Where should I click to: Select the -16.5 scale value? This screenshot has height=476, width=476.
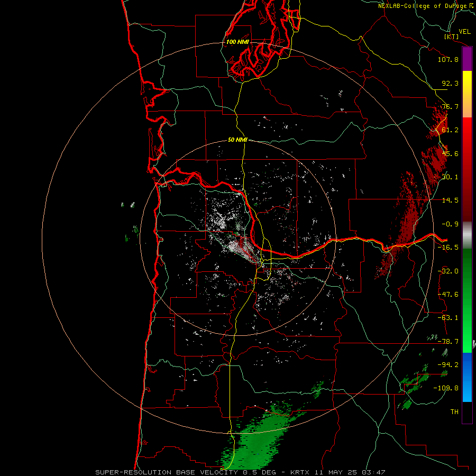tap(448, 248)
